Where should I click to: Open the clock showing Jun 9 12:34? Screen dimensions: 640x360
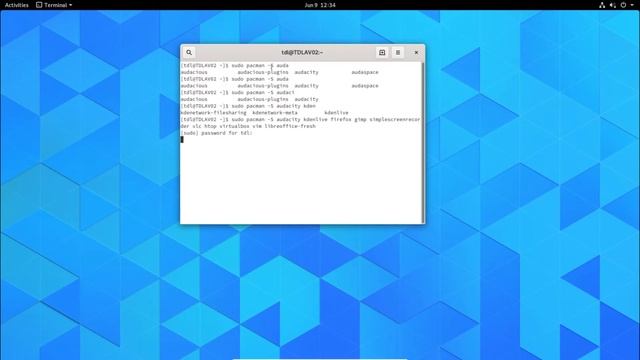320,5
